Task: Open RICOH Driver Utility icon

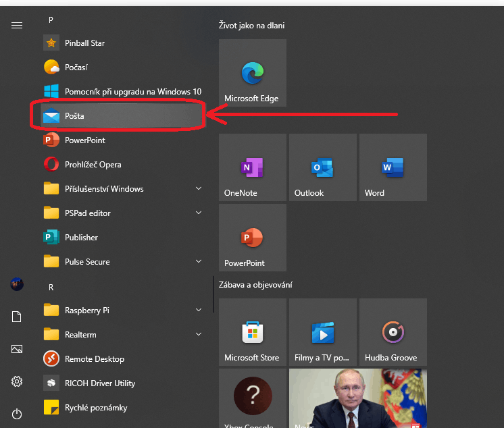Action: coord(51,383)
